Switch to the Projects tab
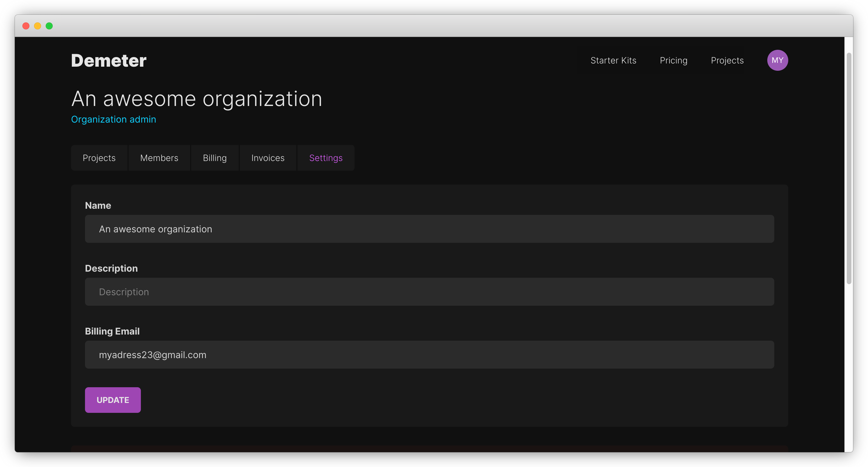The height and width of the screenshot is (467, 868). point(99,158)
